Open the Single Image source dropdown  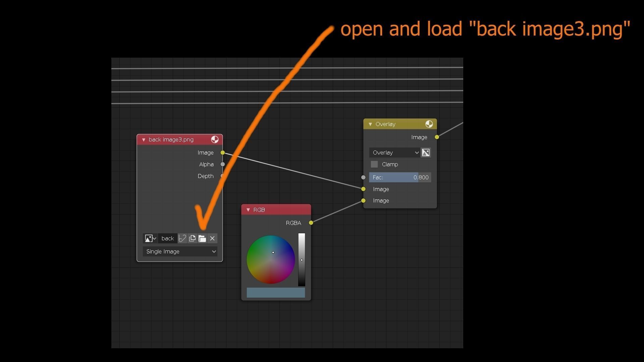click(x=180, y=252)
